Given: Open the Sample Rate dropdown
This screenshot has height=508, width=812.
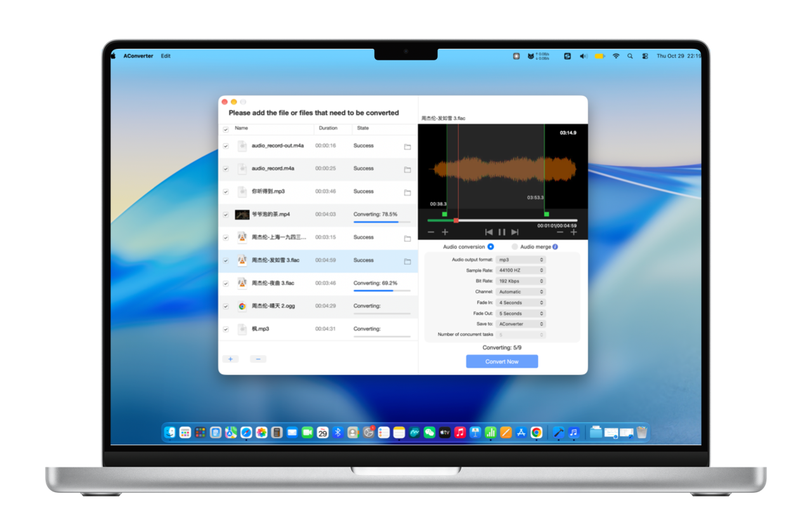Looking at the screenshot, I should [x=520, y=271].
